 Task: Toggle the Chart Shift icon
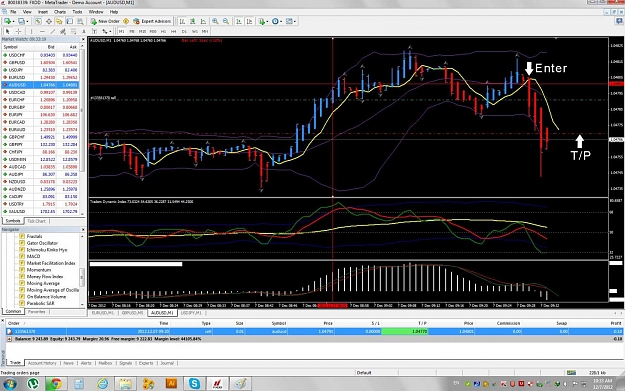(250, 21)
